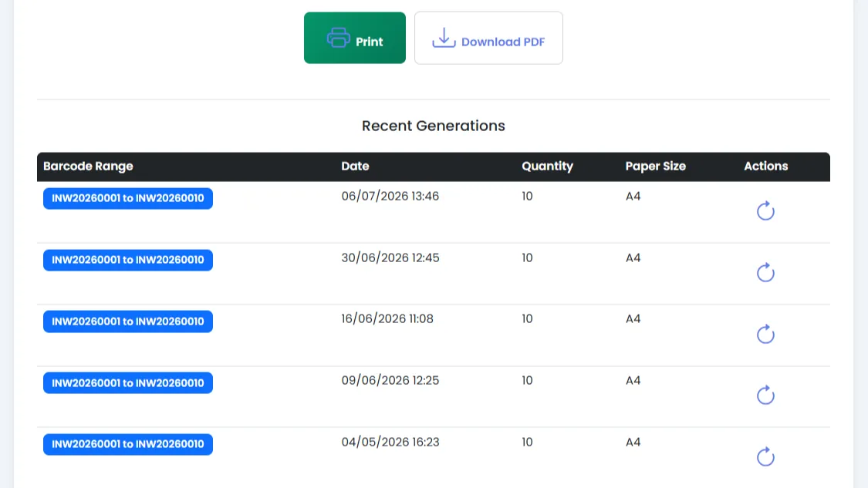Click the Paper Size column header
This screenshot has width=868, height=488.
(655, 166)
